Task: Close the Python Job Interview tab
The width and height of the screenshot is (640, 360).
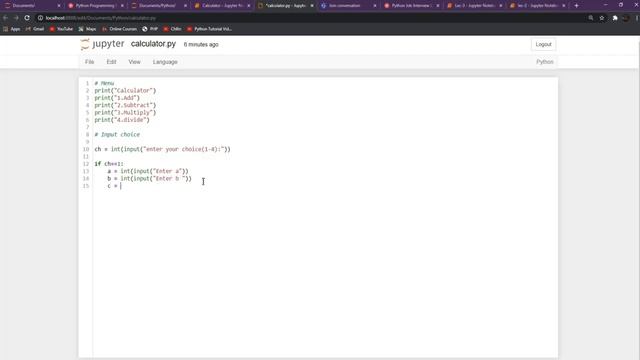Action: point(438,6)
